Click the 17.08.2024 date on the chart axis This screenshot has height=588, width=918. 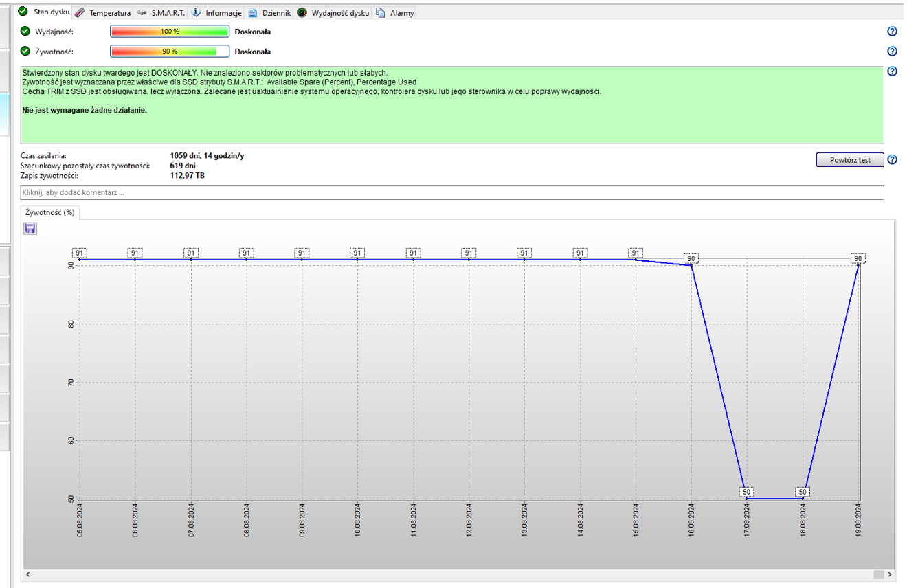click(748, 521)
